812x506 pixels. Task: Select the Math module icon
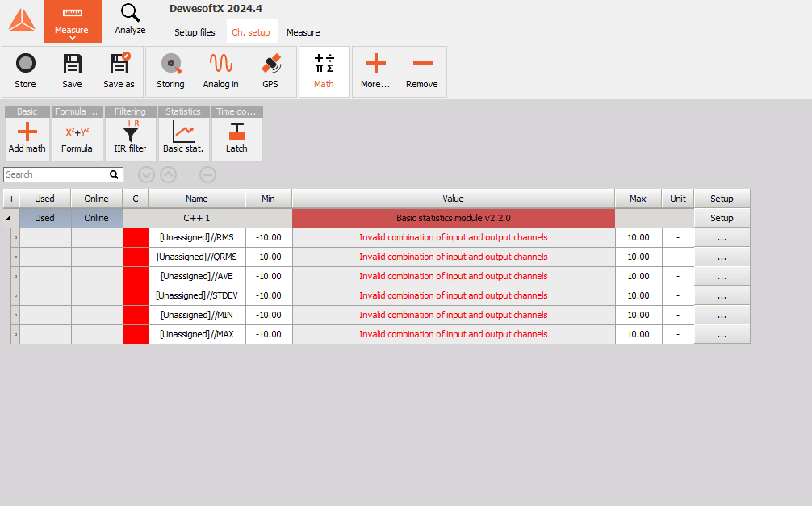click(324, 72)
